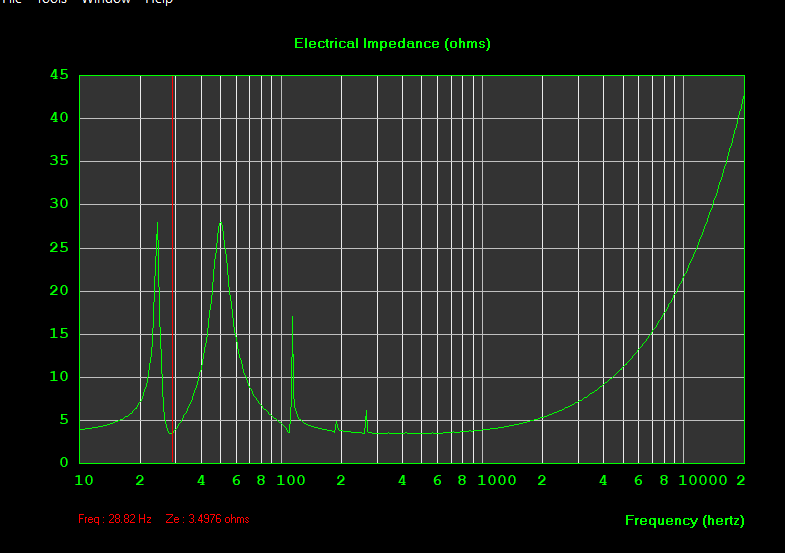Click the "Frequency (hertz)" axis caption
This screenshot has width=785, height=553.
click(x=684, y=520)
